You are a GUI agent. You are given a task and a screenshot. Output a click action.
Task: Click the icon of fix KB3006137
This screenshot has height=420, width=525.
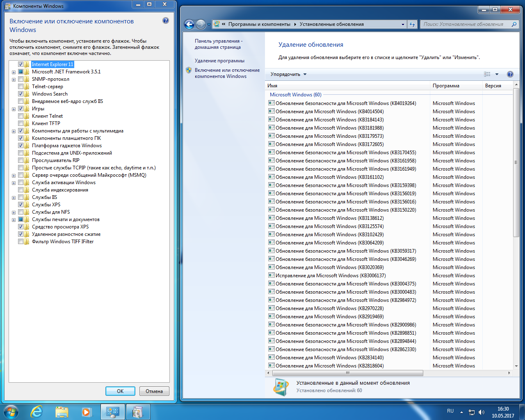271,275
